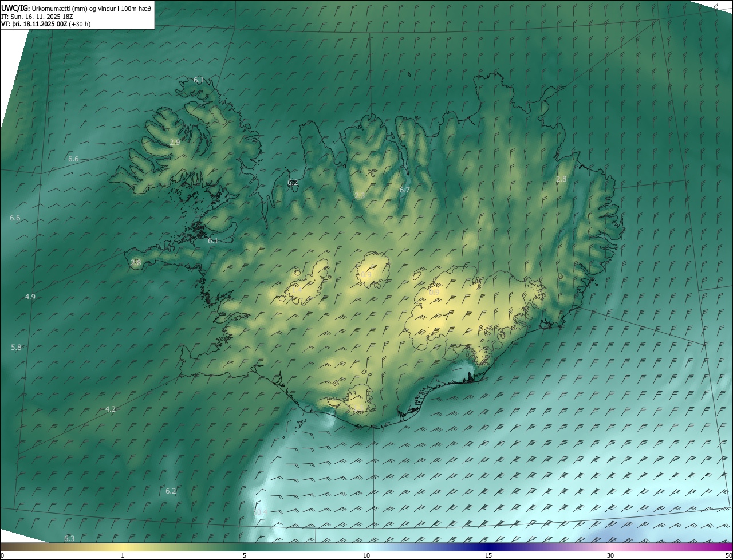The image size is (733, 560).
Task: Click the 6.2 value in Húnaflói bay
Action: 293,183
